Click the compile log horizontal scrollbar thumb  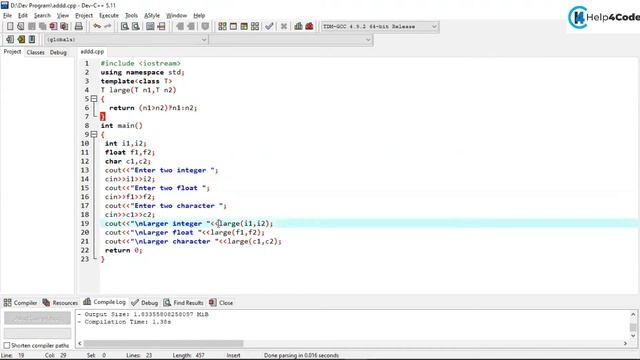163,344
